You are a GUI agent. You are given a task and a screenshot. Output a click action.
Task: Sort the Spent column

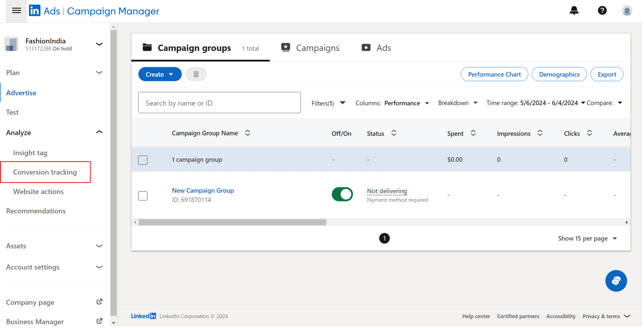pyautogui.click(x=473, y=133)
